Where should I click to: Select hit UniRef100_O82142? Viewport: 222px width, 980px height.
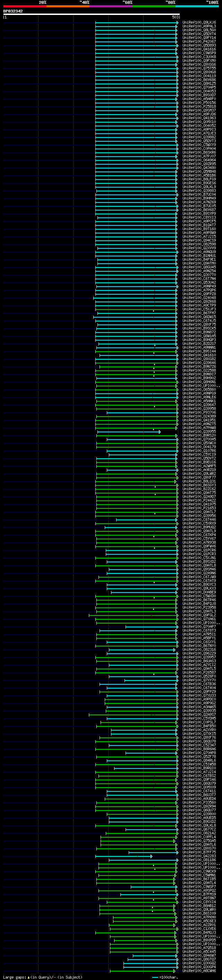coord(199,833)
